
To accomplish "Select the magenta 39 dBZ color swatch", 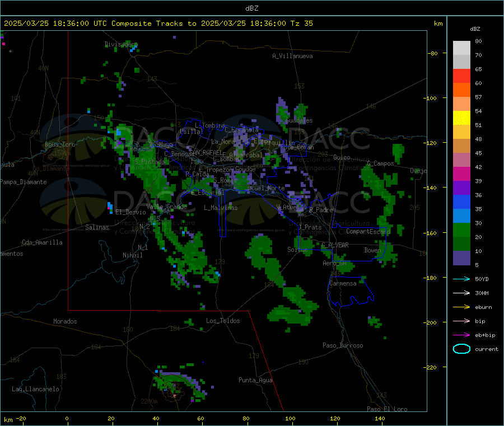I will pos(461,174).
